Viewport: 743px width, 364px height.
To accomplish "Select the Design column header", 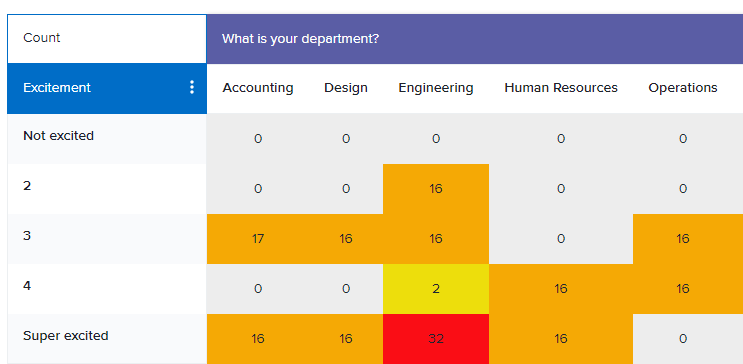I will pos(346,88).
